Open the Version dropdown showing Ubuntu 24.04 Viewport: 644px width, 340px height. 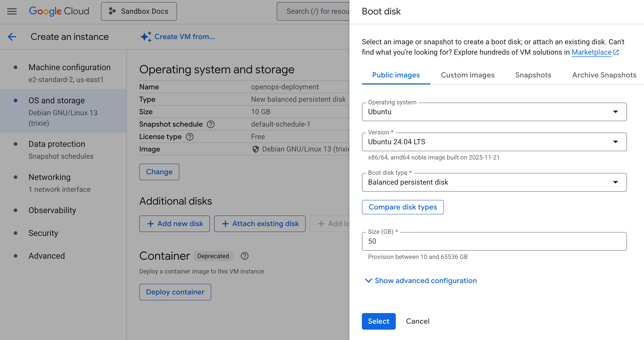494,142
